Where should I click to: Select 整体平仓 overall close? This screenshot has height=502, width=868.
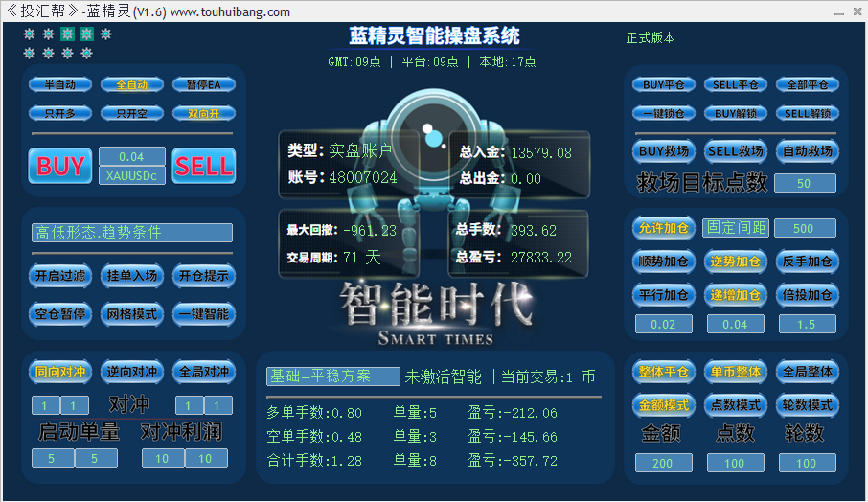(663, 372)
